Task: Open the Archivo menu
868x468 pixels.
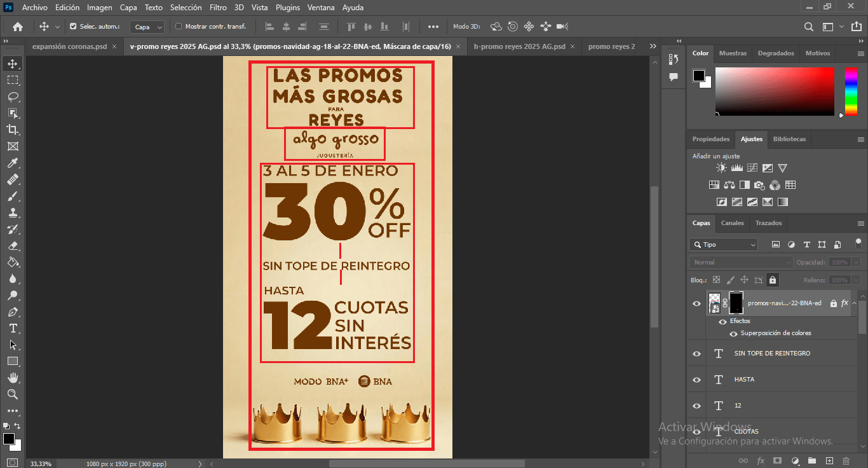Action: pyautogui.click(x=34, y=8)
